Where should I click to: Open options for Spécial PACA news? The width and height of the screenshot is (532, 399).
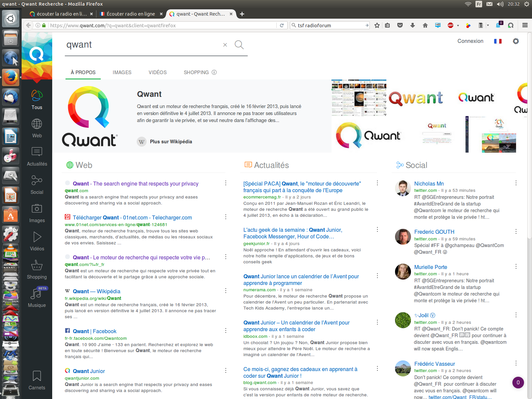[377, 183]
